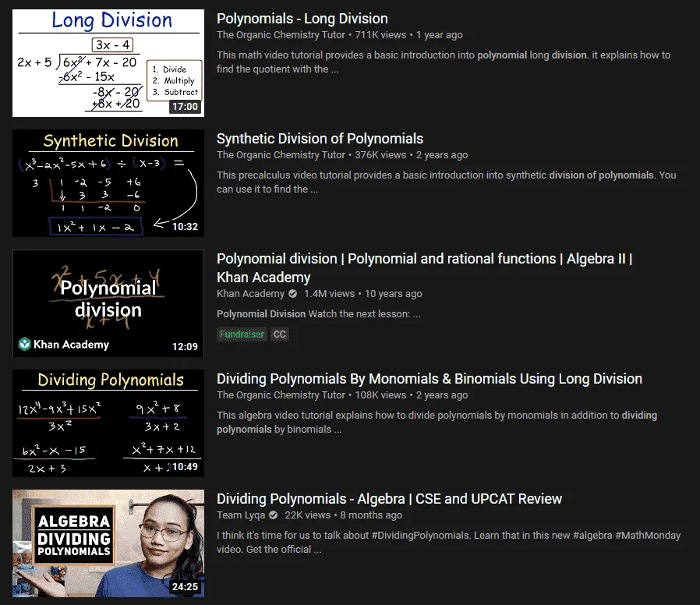
Task: Click the 10:49 duration badge
Action: [185, 467]
